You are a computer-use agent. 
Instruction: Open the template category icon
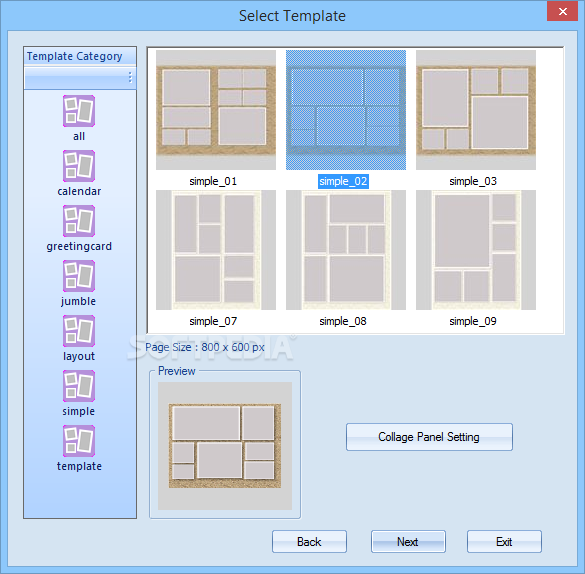tap(79, 441)
